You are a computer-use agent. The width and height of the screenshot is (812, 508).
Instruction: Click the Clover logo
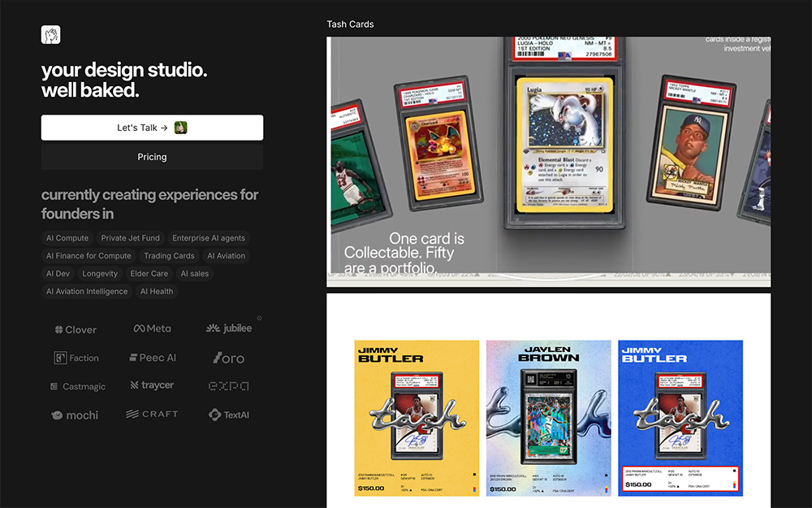click(x=76, y=330)
